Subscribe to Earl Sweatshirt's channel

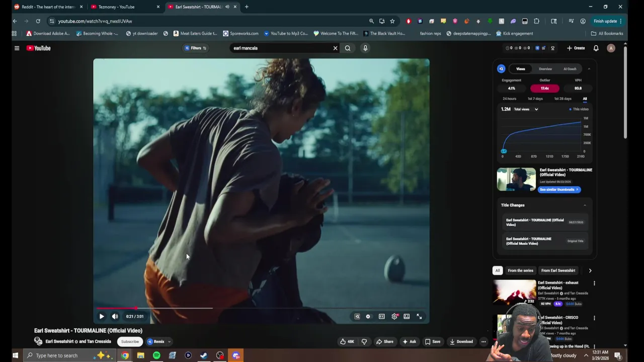pyautogui.click(x=130, y=341)
